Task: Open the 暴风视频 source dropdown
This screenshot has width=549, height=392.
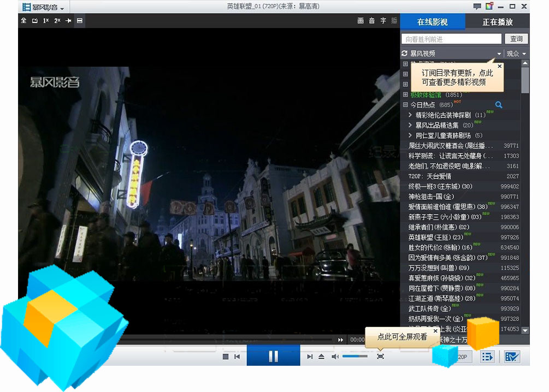Action: [x=499, y=54]
